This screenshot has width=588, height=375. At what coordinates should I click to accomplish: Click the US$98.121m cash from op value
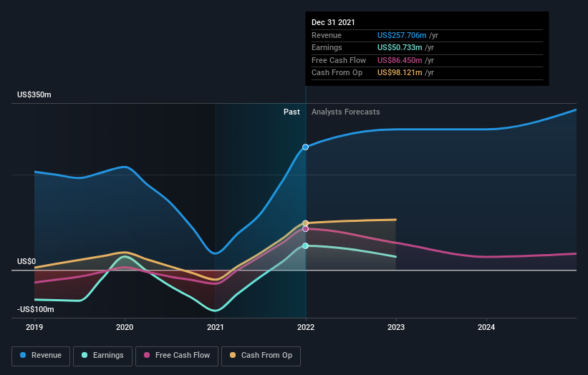pyautogui.click(x=400, y=73)
